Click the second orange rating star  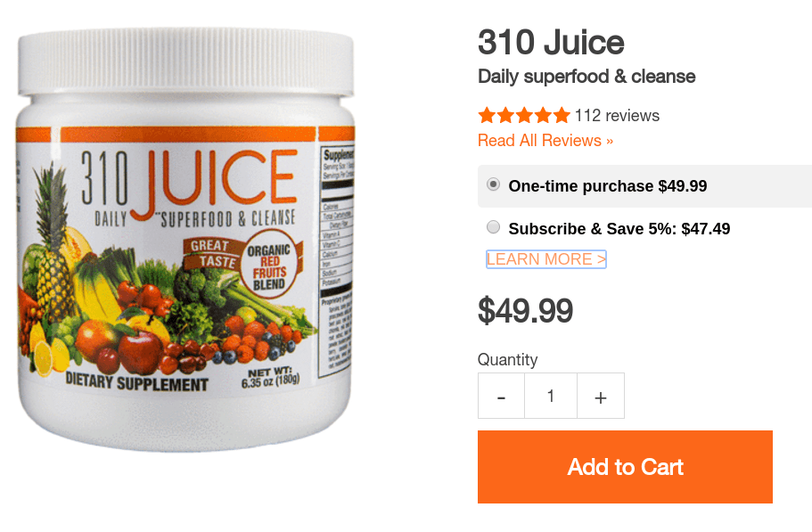[505, 116]
